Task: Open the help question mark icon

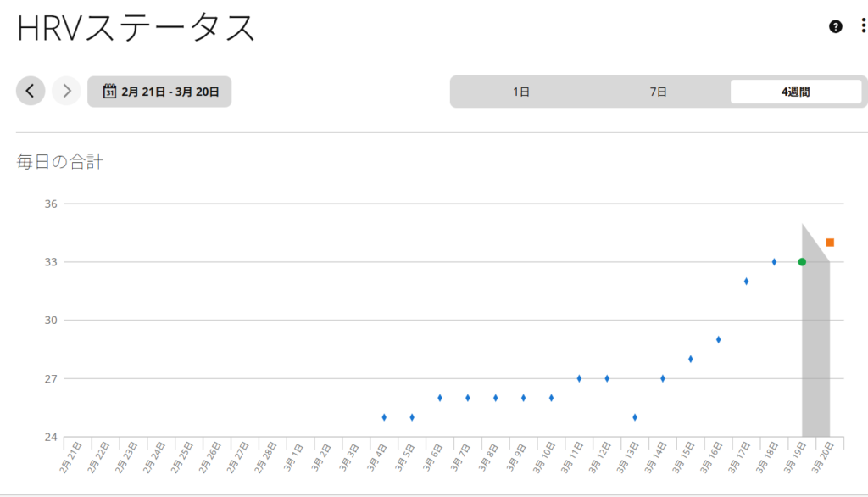Action: (x=836, y=26)
